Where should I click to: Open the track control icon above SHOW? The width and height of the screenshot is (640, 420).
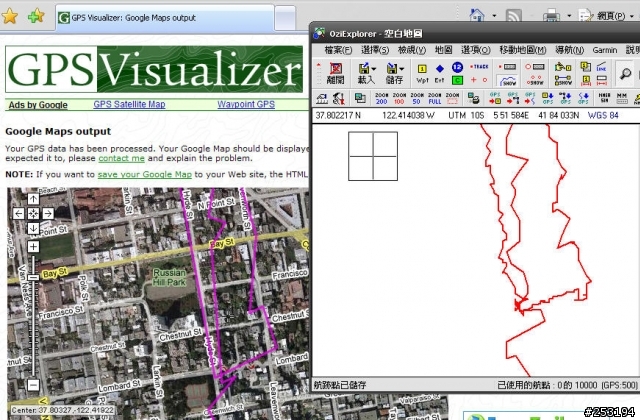click(x=507, y=67)
